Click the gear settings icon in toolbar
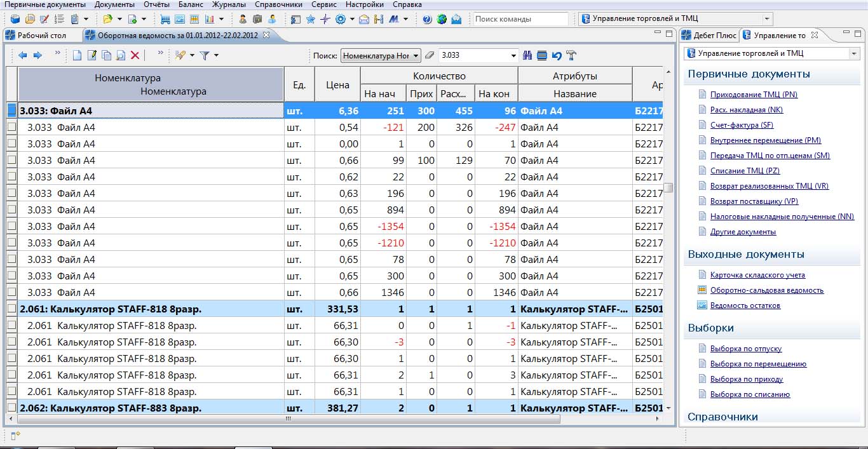This screenshot has width=868, height=449. (341, 19)
